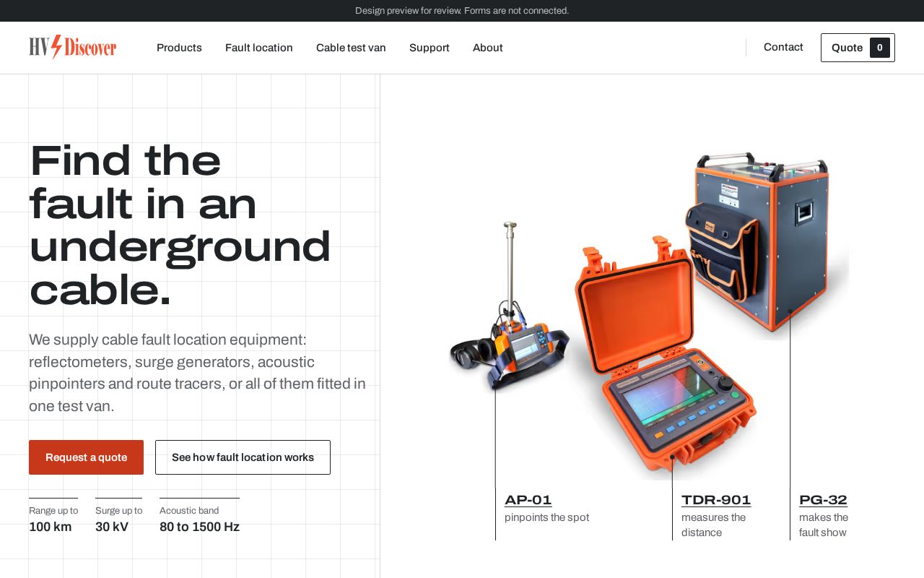The image size is (924, 578).
Task: Click the 'Find the fault' headline
Action: pos(180,225)
